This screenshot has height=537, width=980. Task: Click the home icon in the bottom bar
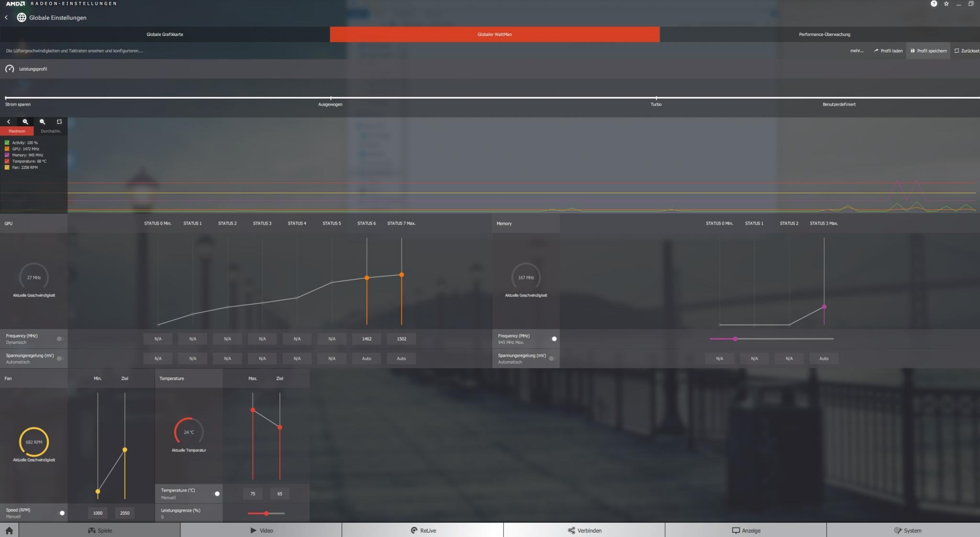(9, 530)
